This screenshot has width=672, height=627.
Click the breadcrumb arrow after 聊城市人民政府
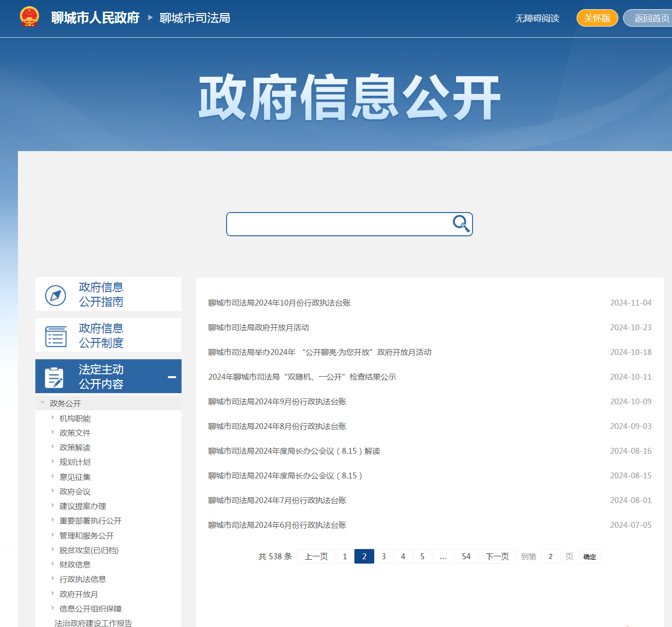[149, 18]
